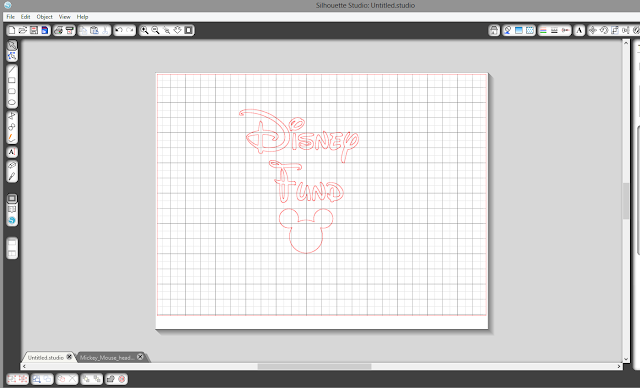Open the Move window icon

[593, 30]
